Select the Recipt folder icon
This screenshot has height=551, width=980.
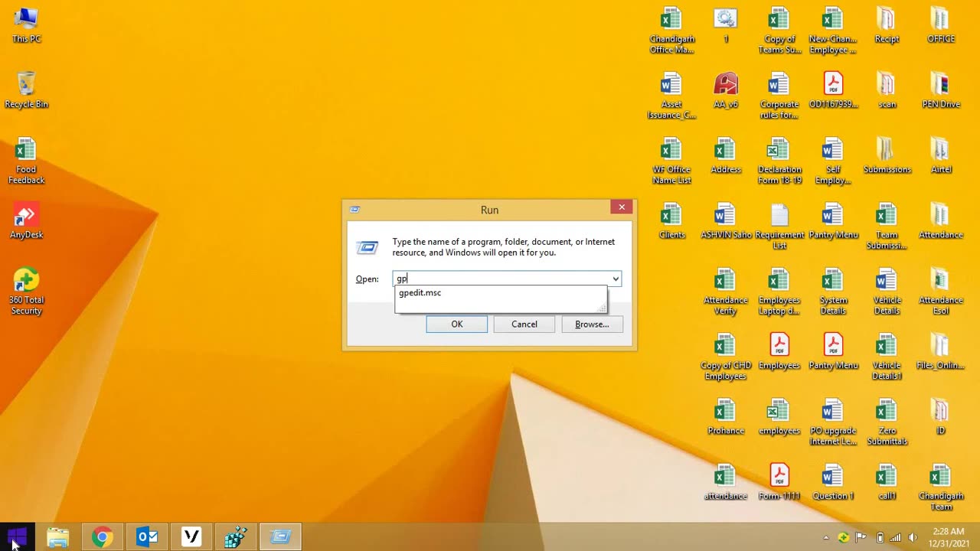[x=887, y=25]
